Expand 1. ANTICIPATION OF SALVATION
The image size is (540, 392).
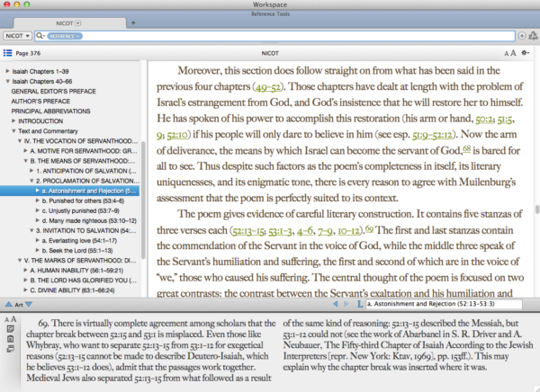tap(31, 170)
